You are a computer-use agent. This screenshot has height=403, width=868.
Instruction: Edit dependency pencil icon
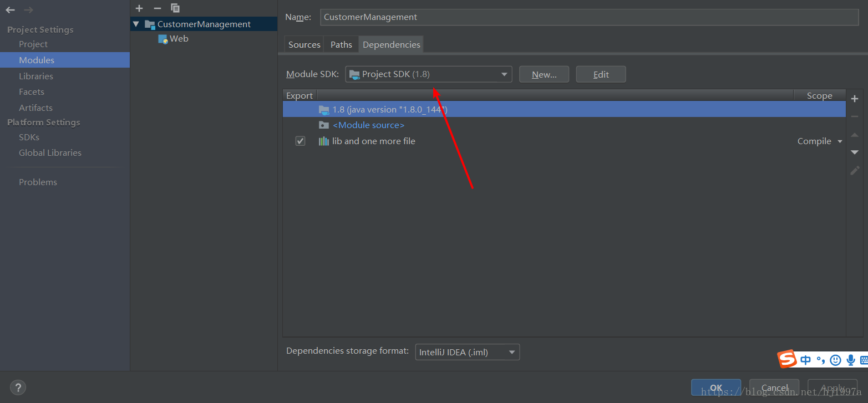coord(855,171)
